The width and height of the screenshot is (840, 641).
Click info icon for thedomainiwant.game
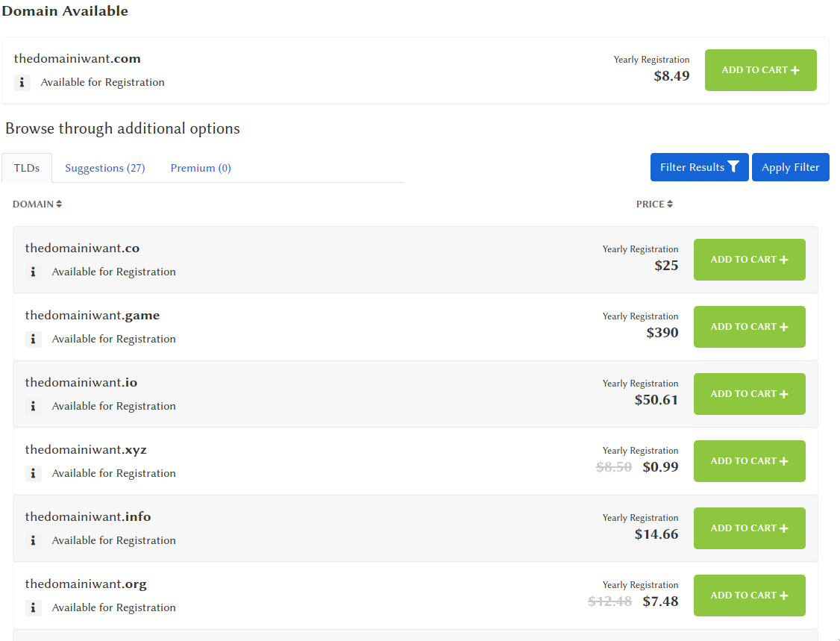(x=34, y=340)
